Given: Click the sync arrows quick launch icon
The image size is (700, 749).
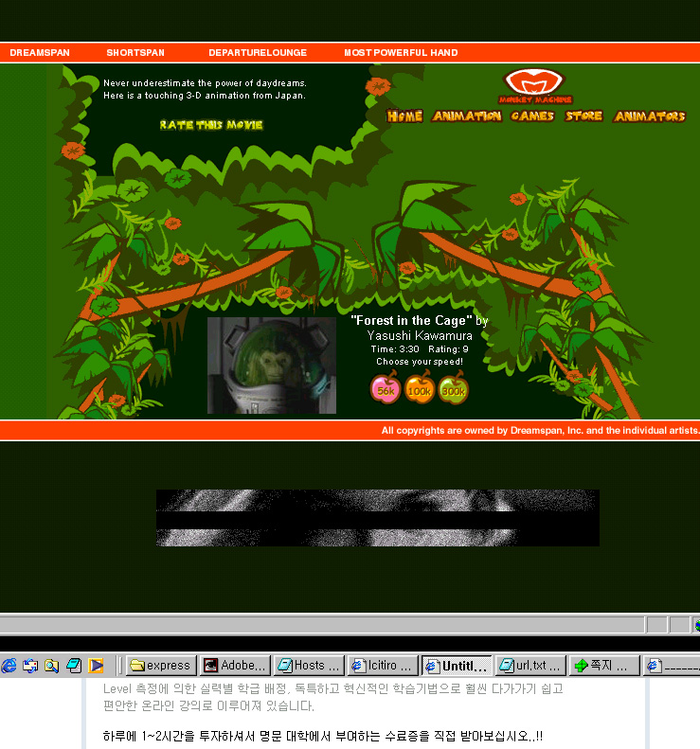Looking at the screenshot, I should pyautogui.click(x=30, y=666).
